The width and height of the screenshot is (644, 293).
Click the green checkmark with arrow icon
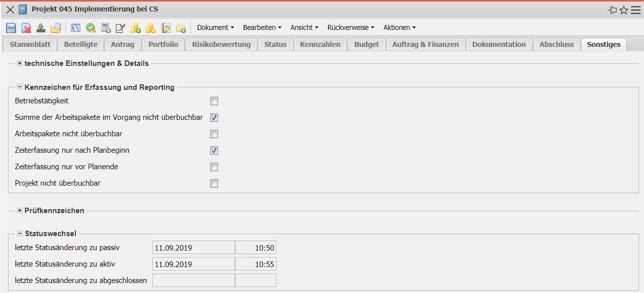[x=91, y=28]
